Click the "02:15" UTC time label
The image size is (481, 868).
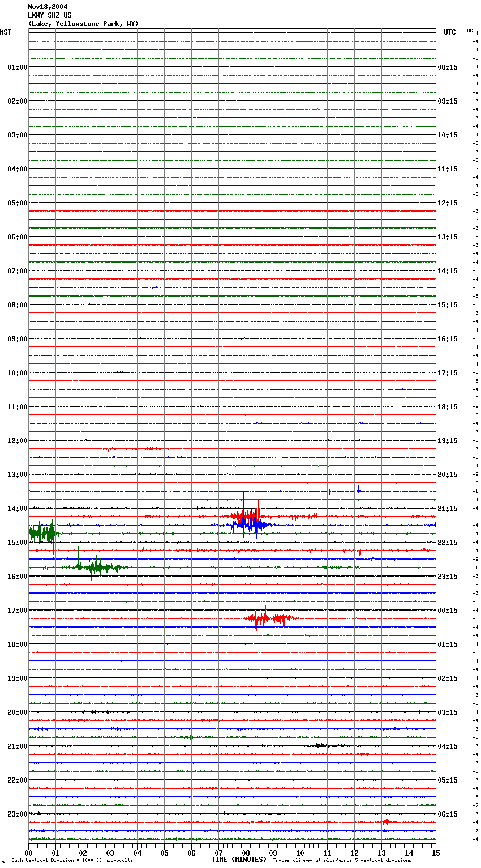(448, 678)
